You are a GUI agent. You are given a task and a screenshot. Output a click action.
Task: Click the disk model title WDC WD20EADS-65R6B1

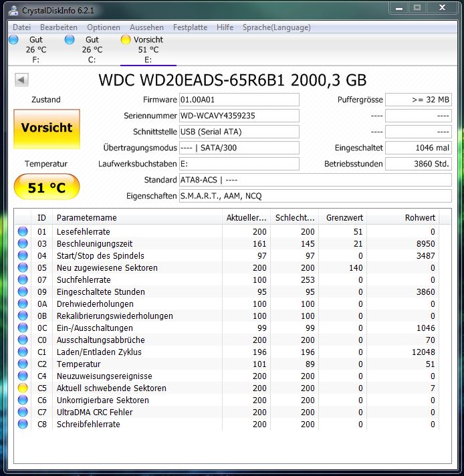tap(191, 80)
